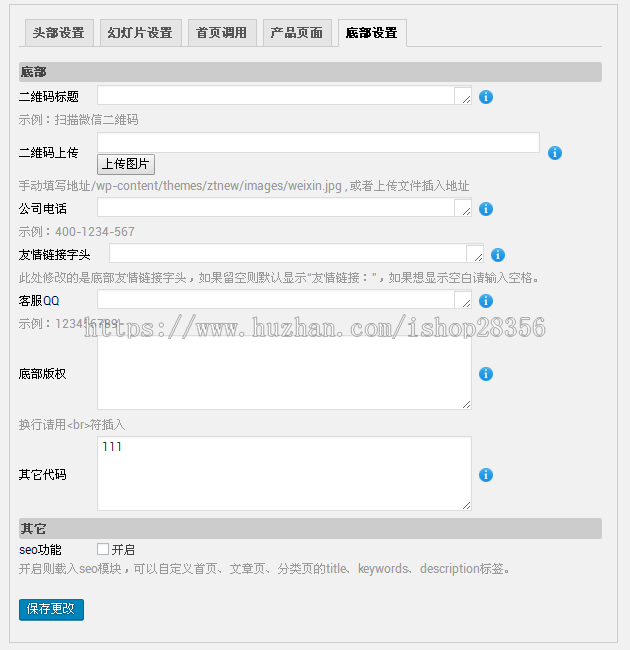Click the 友情链接字头 description hint
The width and height of the screenshot is (630, 650).
pos(279,278)
